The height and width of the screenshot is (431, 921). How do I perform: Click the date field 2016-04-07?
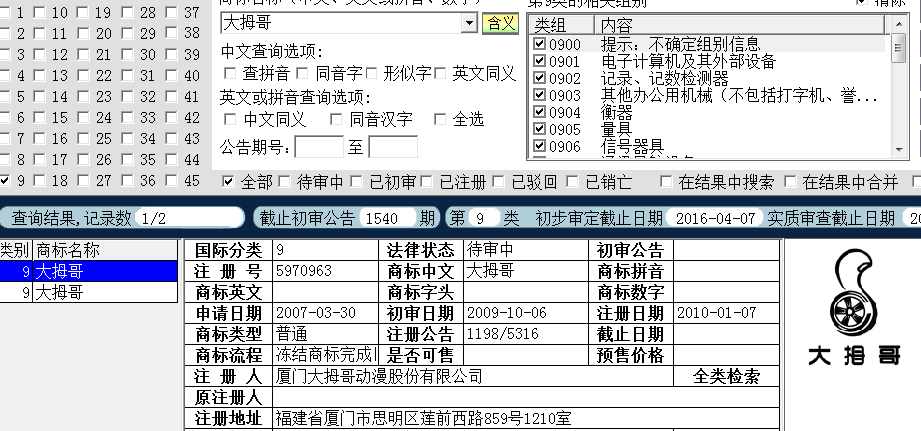pos(715,219)
